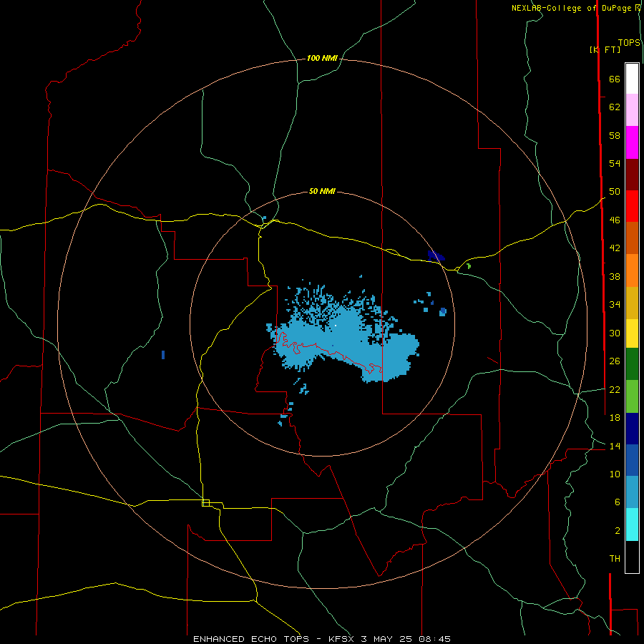The width and height of the screenshot is (644, 644).
Task: Click the light pink 62 kft swatch
Action: tap(632, 109)
